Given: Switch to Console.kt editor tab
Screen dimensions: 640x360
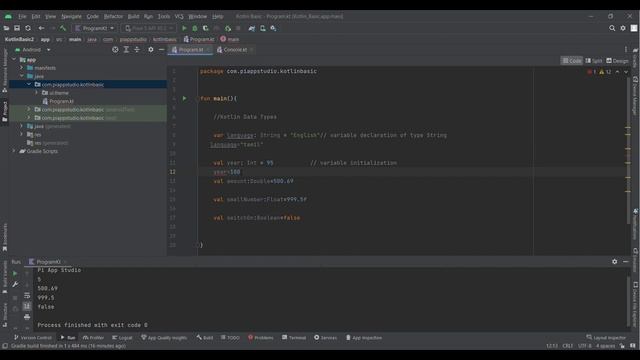Looking at the screenshot, I should (235, 50).
